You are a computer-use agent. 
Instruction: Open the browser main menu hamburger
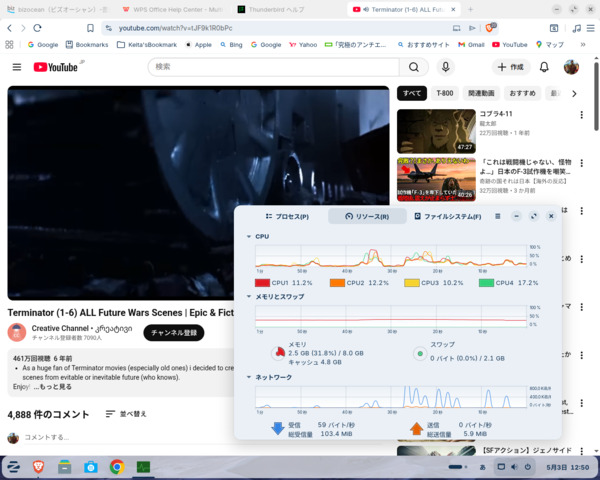590,28
